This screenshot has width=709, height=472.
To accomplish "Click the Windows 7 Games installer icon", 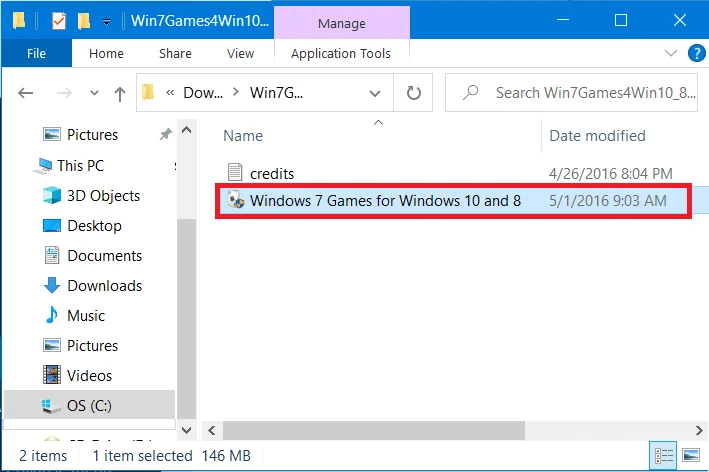I will pyautogui.click(x=236, y=199).
